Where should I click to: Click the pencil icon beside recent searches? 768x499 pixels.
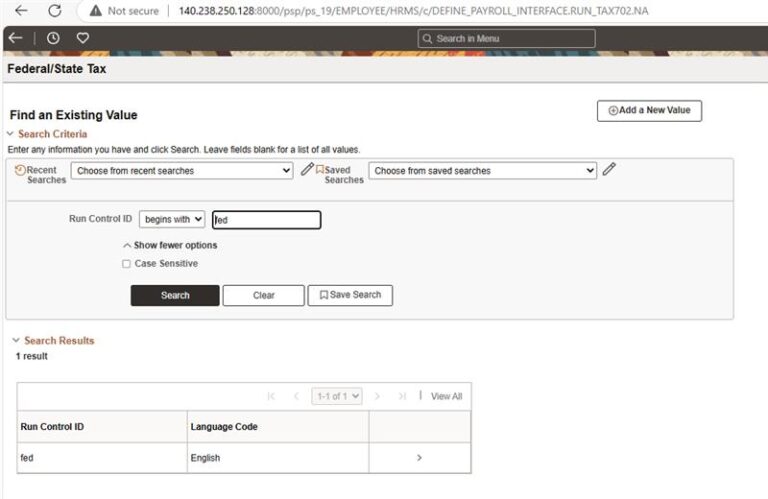[307, 170]
